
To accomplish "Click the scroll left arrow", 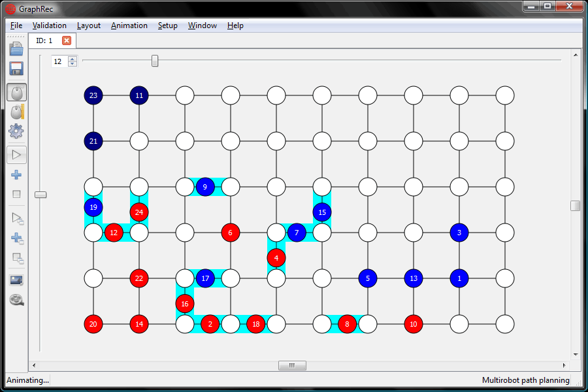I will (x=34, y=365).
